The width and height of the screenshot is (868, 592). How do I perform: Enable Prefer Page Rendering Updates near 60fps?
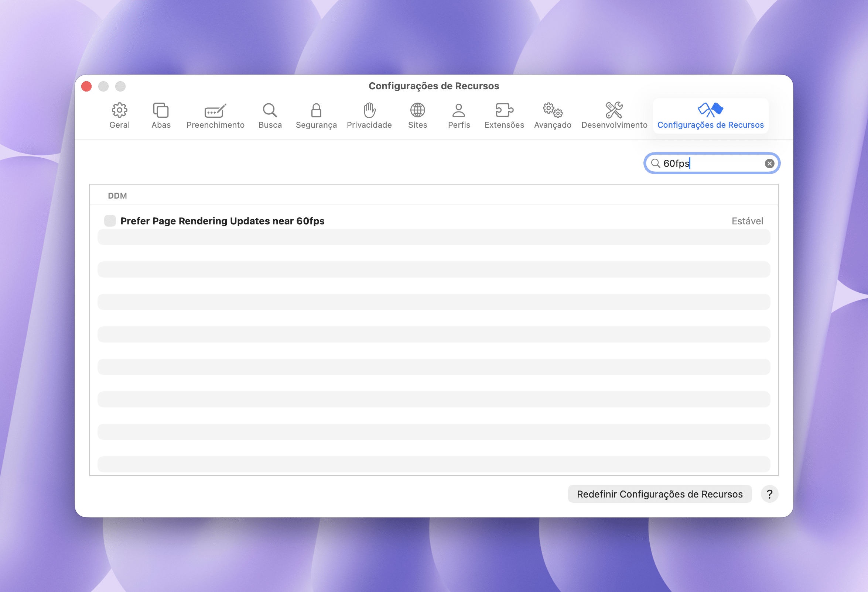click(110, 221)
